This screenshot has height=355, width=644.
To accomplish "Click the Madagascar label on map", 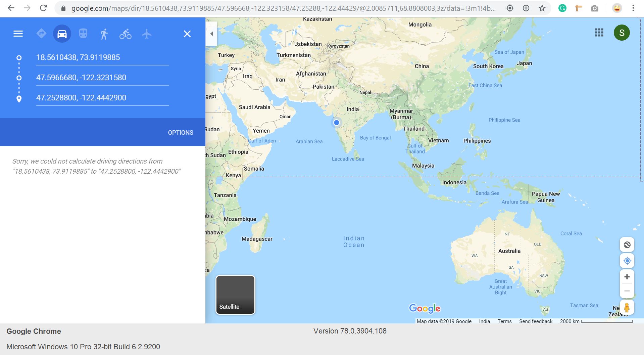I will click(257, 239).
